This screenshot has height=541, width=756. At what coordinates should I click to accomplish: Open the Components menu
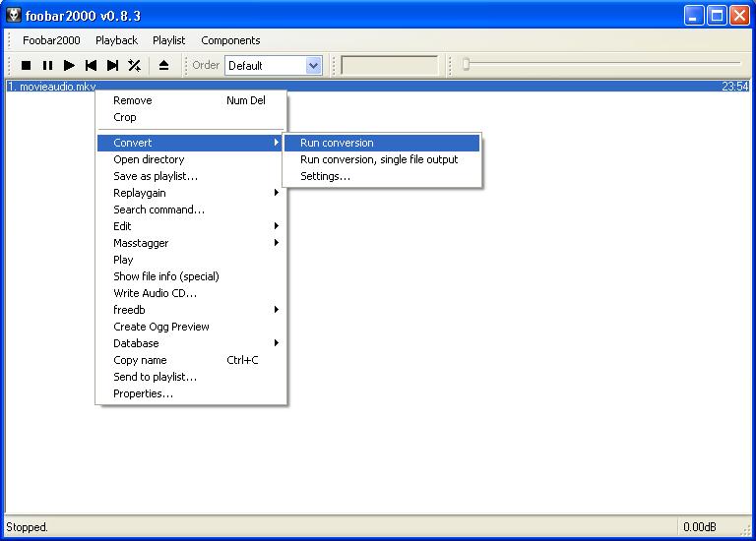230,40
